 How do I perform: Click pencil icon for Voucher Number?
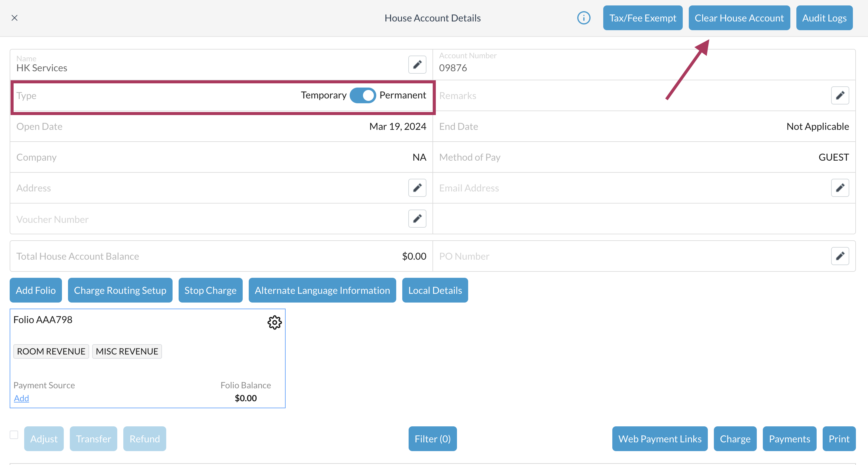coord(417,219)
